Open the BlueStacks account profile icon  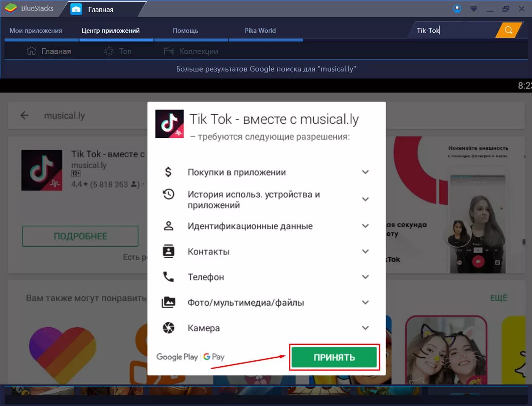pos(457,8)
